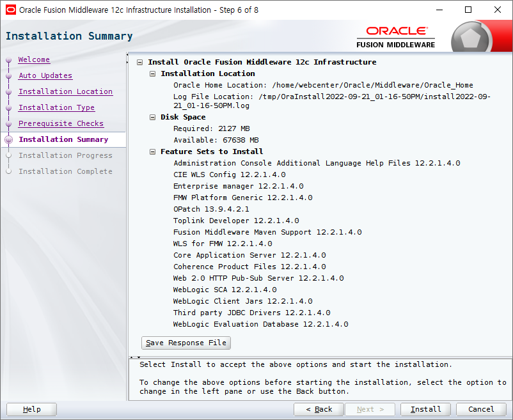The height and width of the screenshot is (420, 513).
Task: Collapse the Feature Sets to Install section
Action: coord(152,152)
